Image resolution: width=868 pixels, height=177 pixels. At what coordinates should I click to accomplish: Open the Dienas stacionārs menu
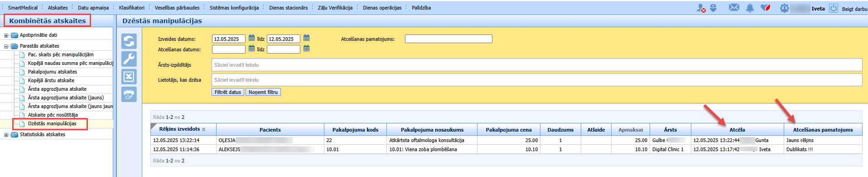click(288, 8)
